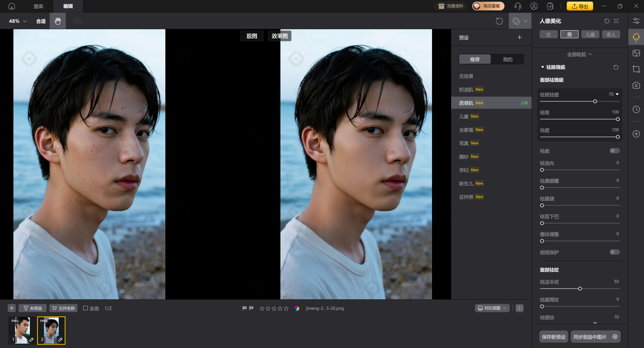
Task: Collapse all sections with 全部收起
Action: click(579, 54)
